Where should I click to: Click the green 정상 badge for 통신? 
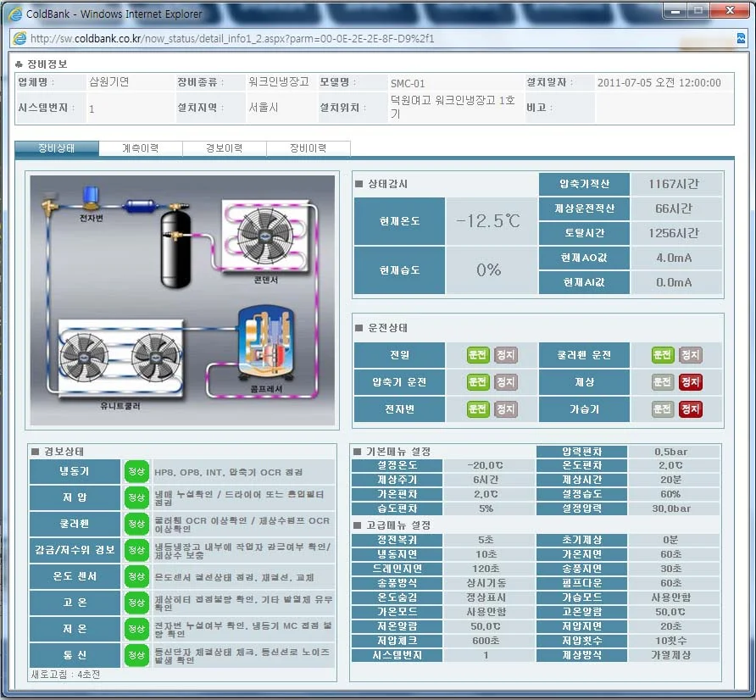pyautogui.click(x=136, y=655)
